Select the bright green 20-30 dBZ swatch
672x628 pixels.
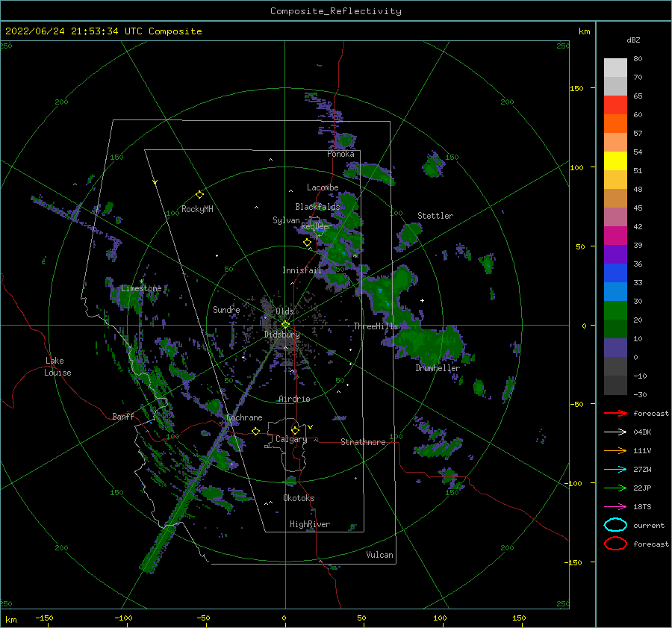click(615, 311)
